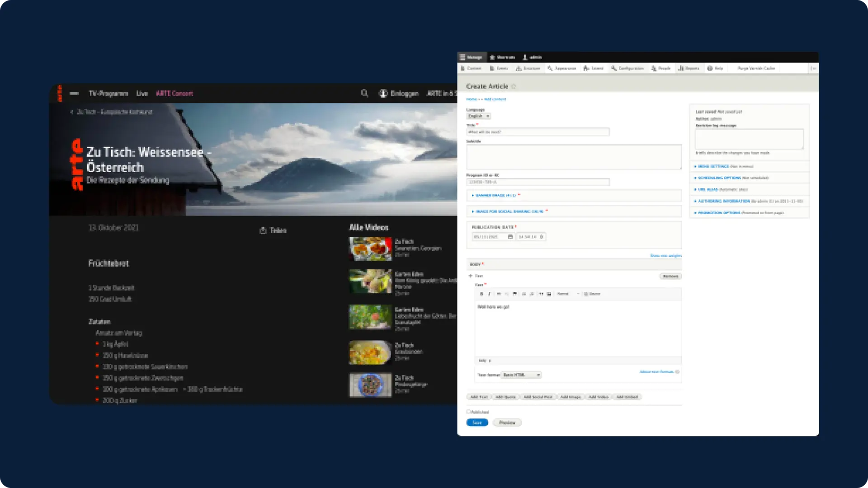The width and height of the screenshot is (868, 488).
Task: Click the ARTE logo in the site header
Action: point(60,94)
